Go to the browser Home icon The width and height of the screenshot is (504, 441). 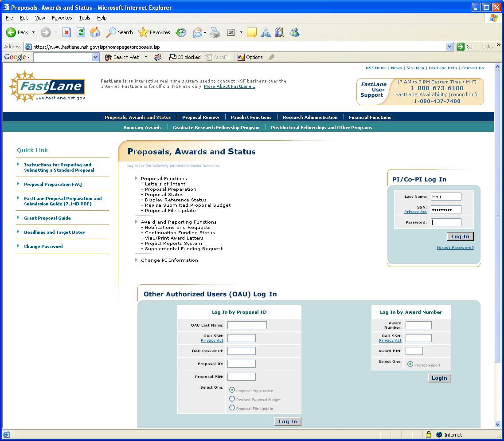[95, 32]
